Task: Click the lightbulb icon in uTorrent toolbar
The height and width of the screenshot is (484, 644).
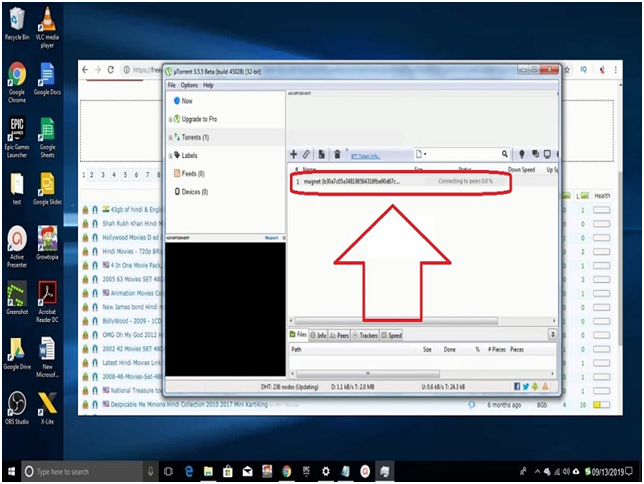Action: point(522,154)
